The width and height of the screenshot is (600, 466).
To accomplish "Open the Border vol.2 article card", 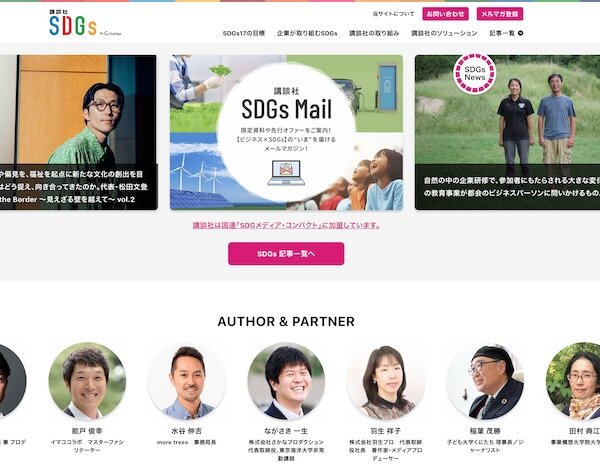I will point(78,132).
